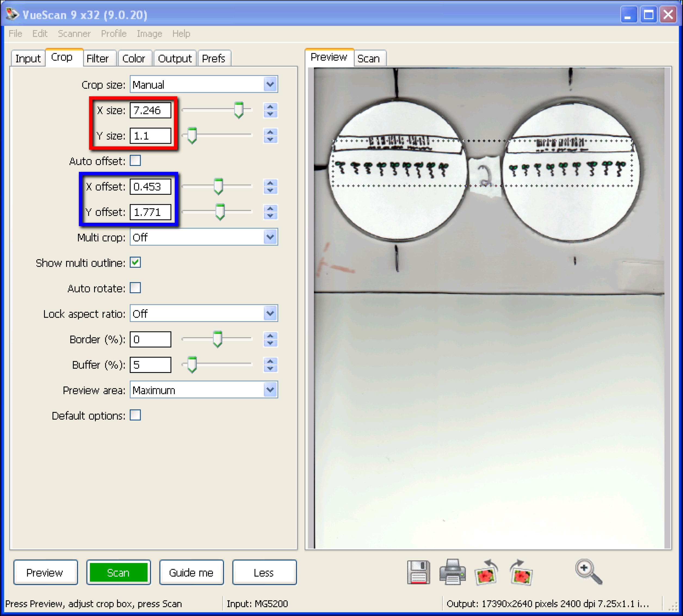Screen dimensions: 683x616
Task: Click the Guide me button
Action: pyautogui.click(x=191, y=573)
